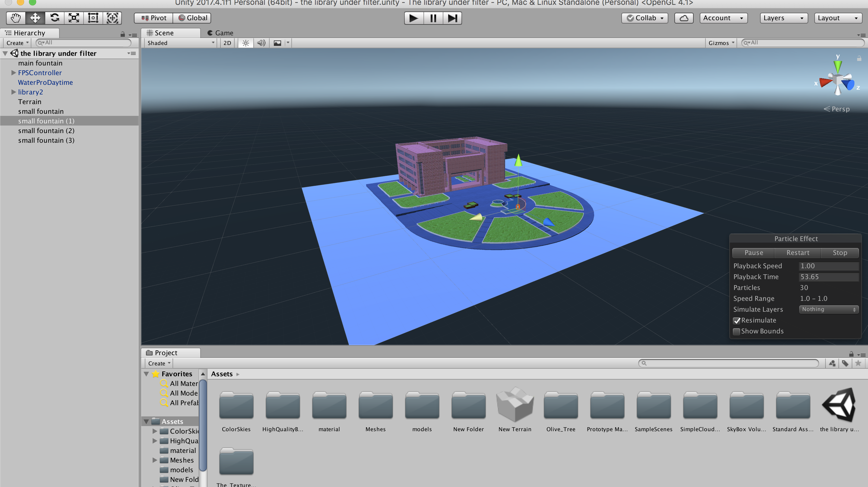Uncheck the Resimulate checkbox
868x487 pixels.
point(737,320)
